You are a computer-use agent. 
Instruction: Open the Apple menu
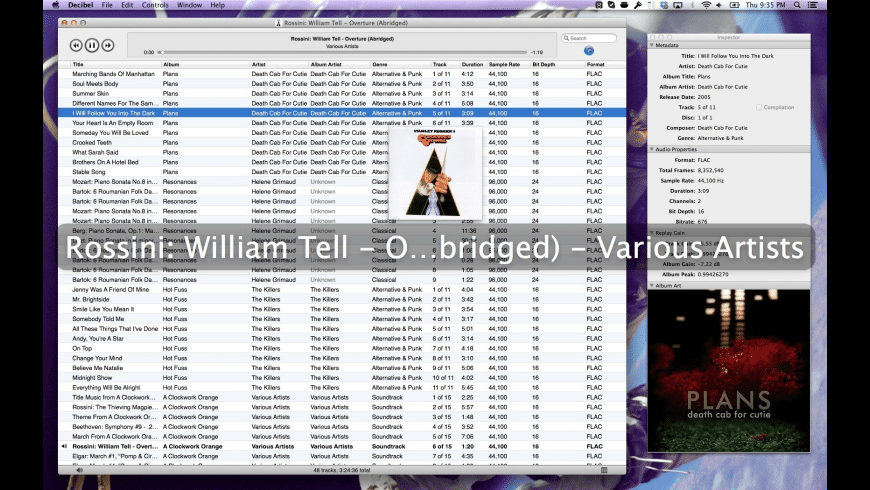coord(55,5)
